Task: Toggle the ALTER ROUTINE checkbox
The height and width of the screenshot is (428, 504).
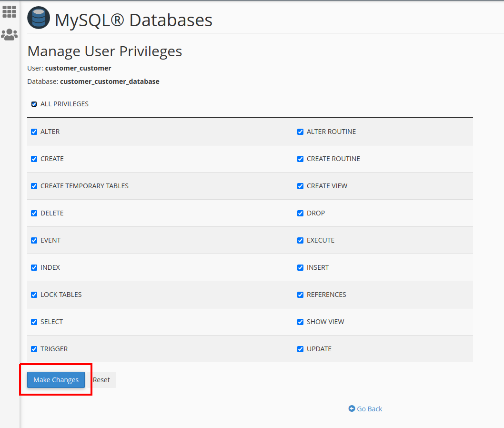Action: [301, 132]
